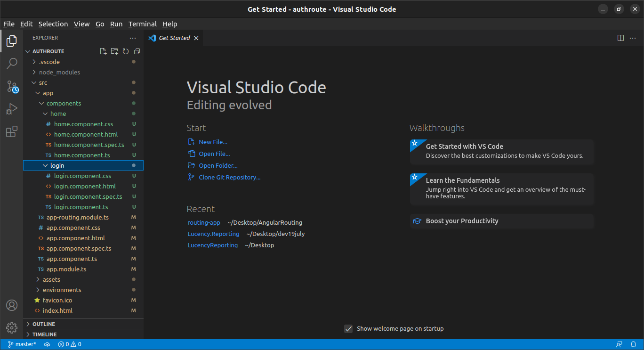Open recent LucencyReporting project in ~/Desktop
Screen dimensions: 644x350
pos(213,245)
